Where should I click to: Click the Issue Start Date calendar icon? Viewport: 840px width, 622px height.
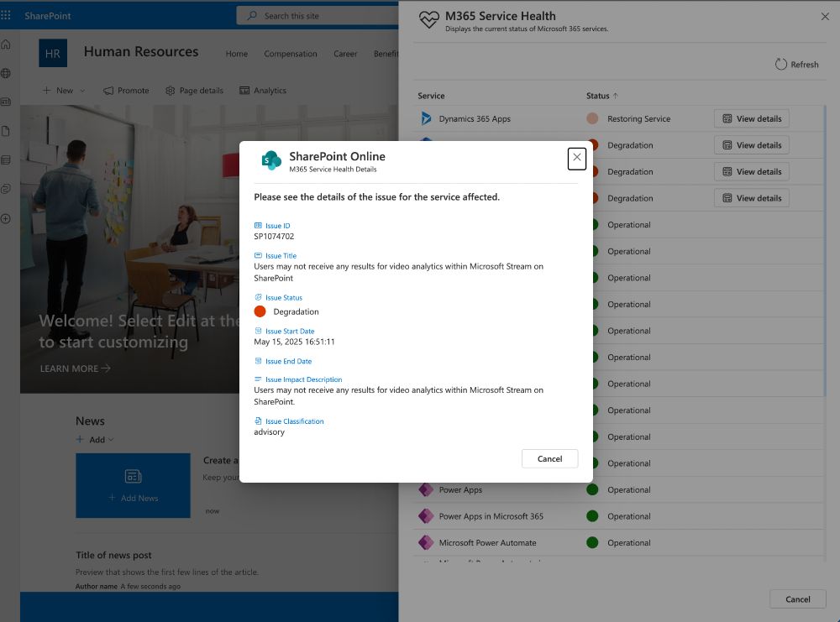pos(258,331)
